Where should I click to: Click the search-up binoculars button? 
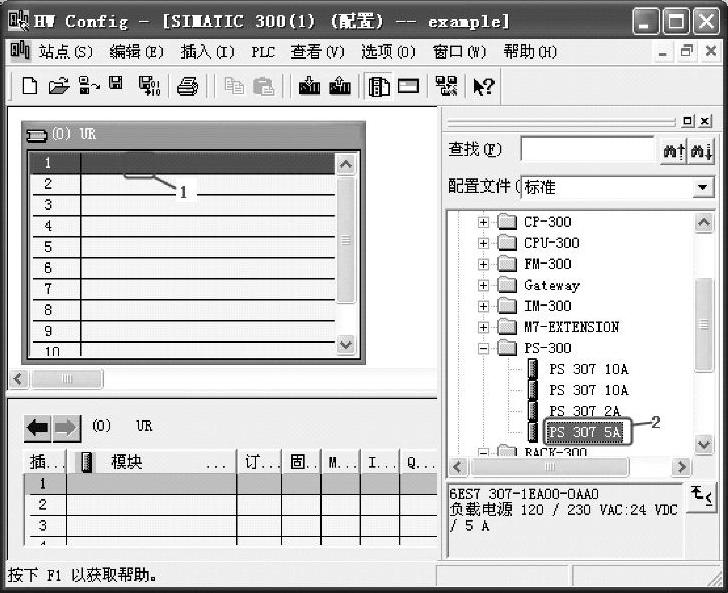pyautogui.click(x=674, y=151)
